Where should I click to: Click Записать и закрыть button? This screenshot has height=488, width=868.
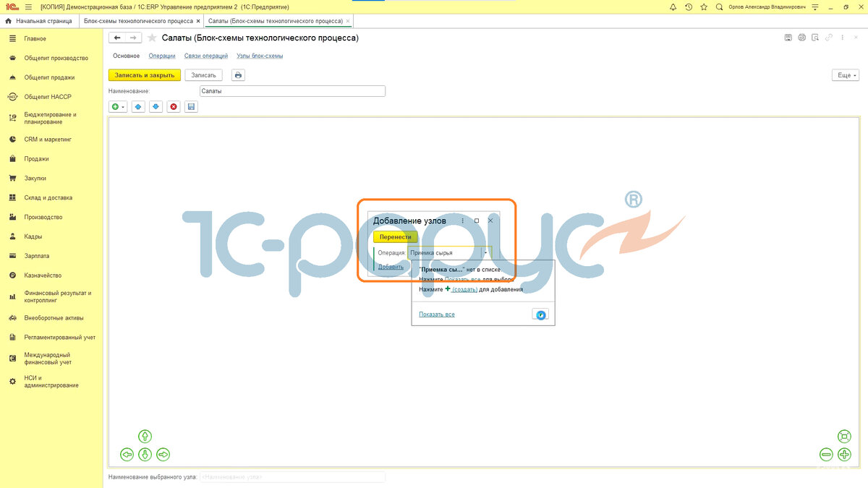pyautogui.click(x=145, y=74)
